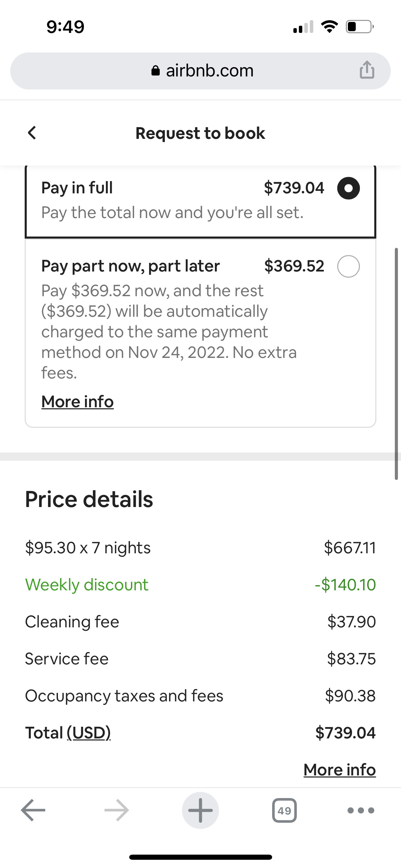The image size is (401, 868).
Task: Open the tab switcher showing 49 tabs
Action: click(284, 810)
